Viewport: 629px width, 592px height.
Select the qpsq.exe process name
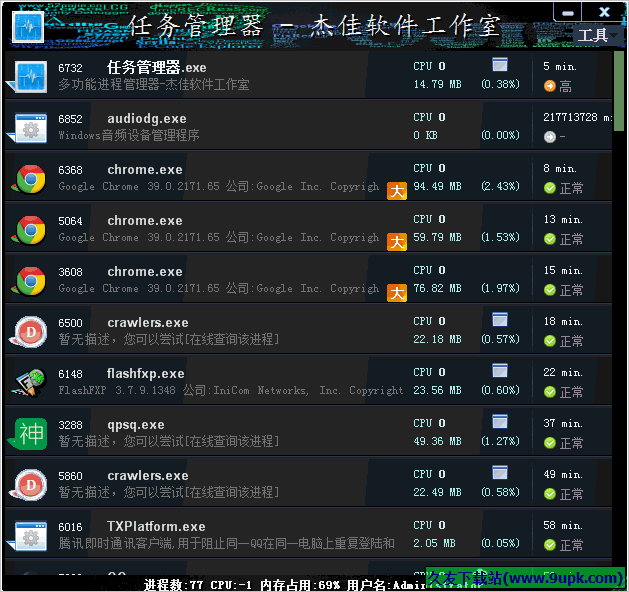coord(136,425)
